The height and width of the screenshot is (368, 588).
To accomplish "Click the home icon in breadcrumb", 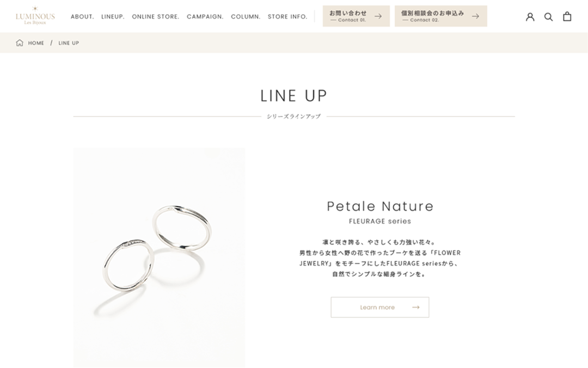I will 20,43.
